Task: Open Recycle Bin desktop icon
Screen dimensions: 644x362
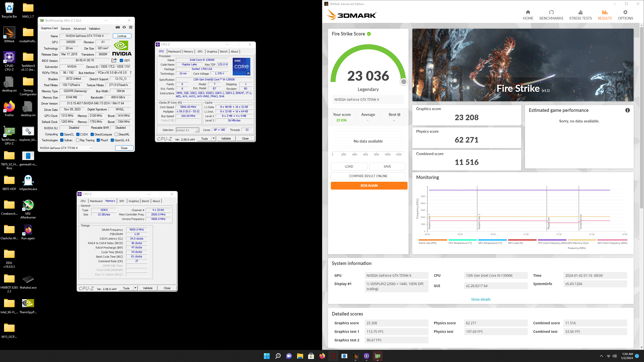Action: pos(9,10)
